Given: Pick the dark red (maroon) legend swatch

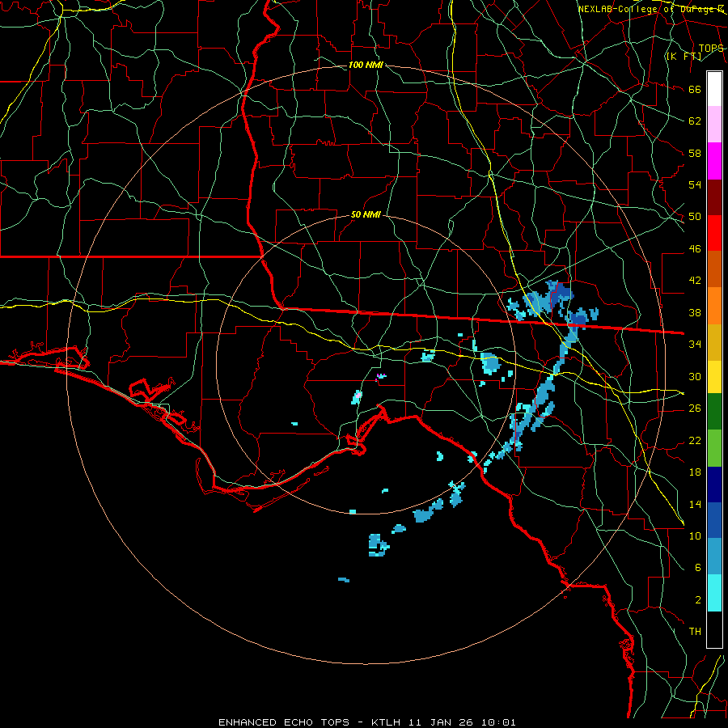Looking at the screenshot, I should pos(714,197).
